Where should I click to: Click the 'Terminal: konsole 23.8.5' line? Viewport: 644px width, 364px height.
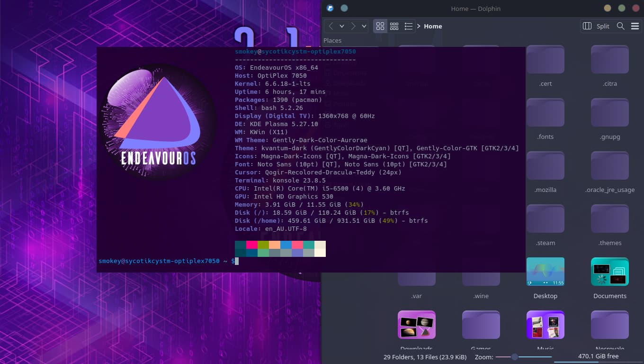(x=280, y=181)
